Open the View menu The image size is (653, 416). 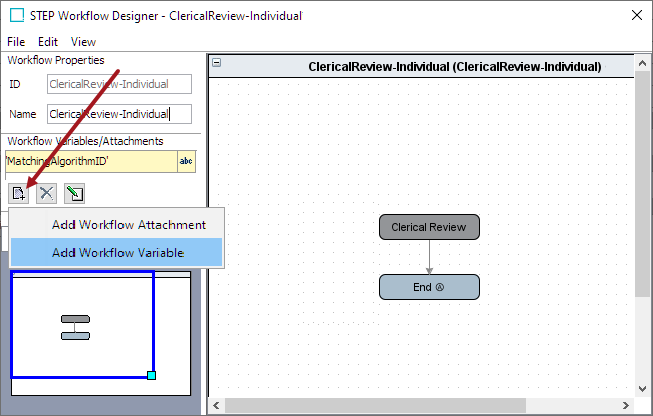point(83,42)
